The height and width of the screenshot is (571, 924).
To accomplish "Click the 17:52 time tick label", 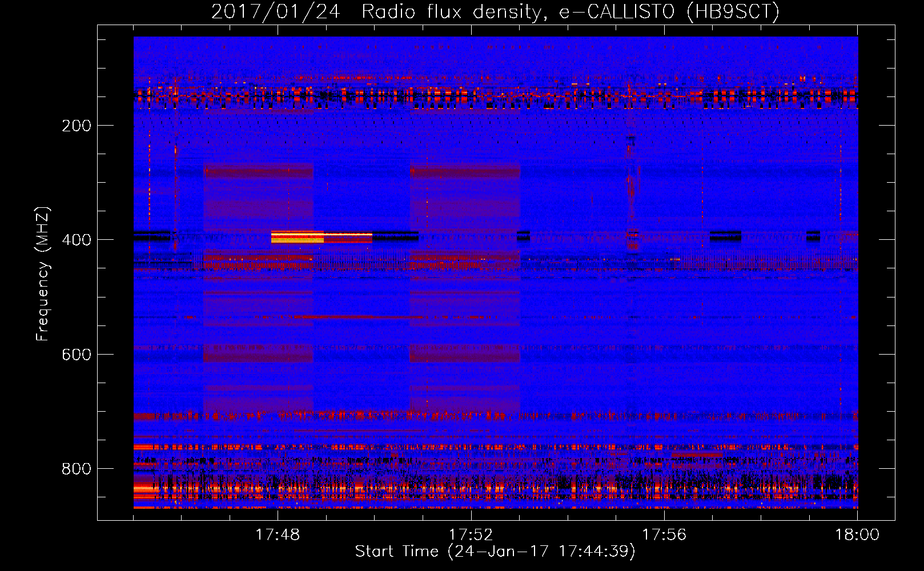I will (x=471, y=535).
